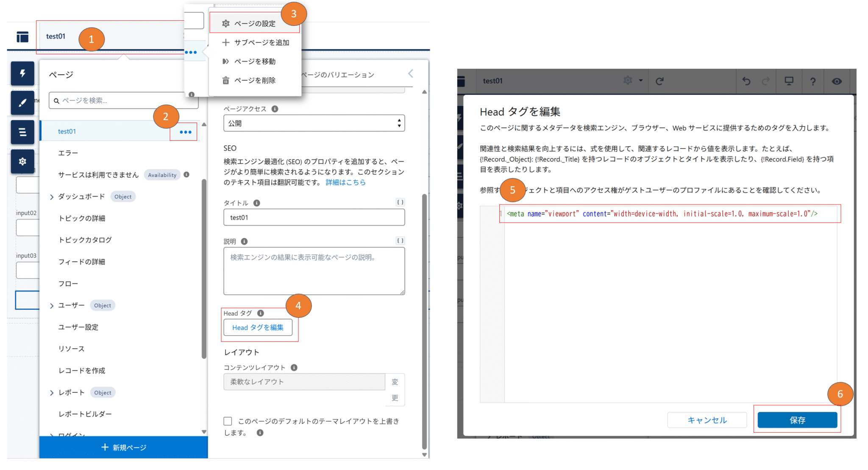Open the Settings gear sidebar icon
868x470 pixels.
point(22,161)
